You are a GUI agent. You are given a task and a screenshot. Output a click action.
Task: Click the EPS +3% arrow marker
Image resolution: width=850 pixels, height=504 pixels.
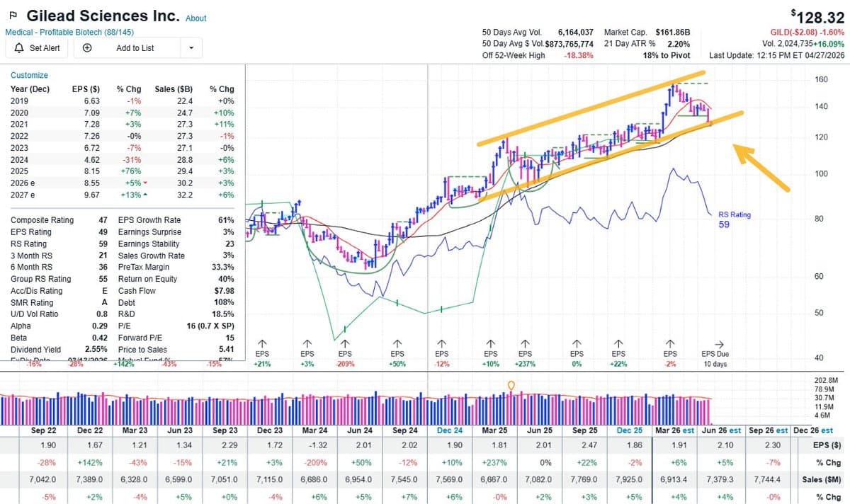(307, 343)
